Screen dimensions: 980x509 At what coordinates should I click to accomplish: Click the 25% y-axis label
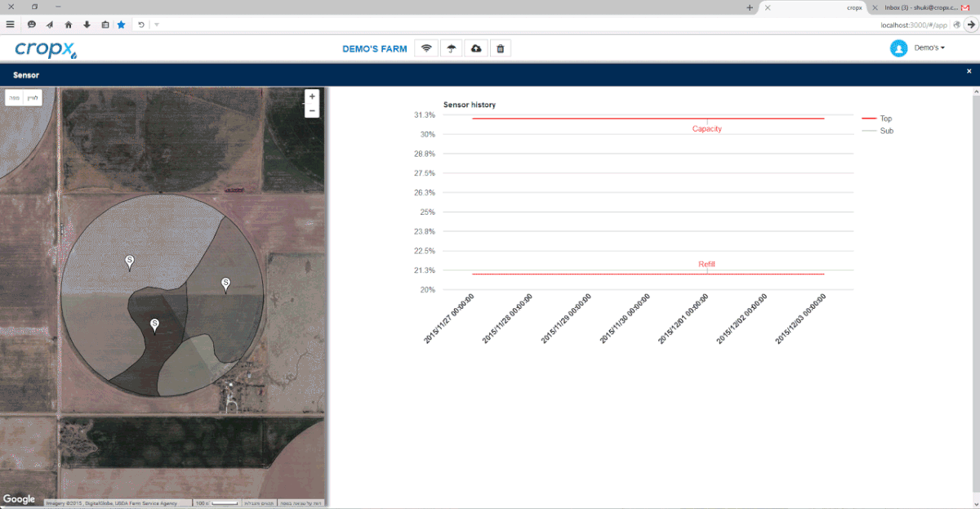[x=428, y=212]
